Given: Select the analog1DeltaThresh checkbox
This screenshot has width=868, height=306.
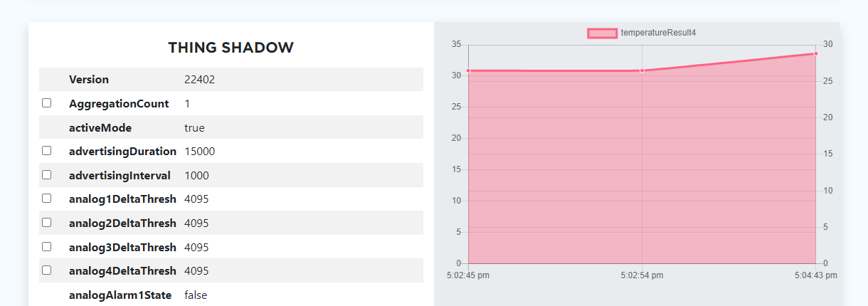Looking at the screenshot, I should (x=47, y=199).
